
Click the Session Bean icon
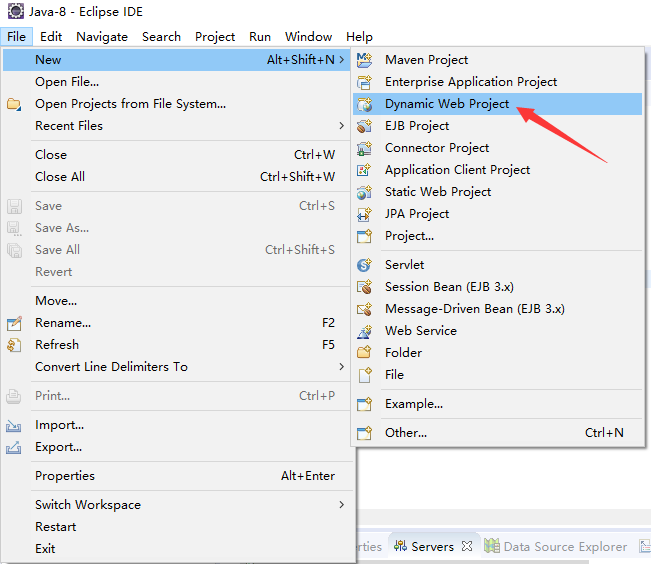[x=364, y=287]
